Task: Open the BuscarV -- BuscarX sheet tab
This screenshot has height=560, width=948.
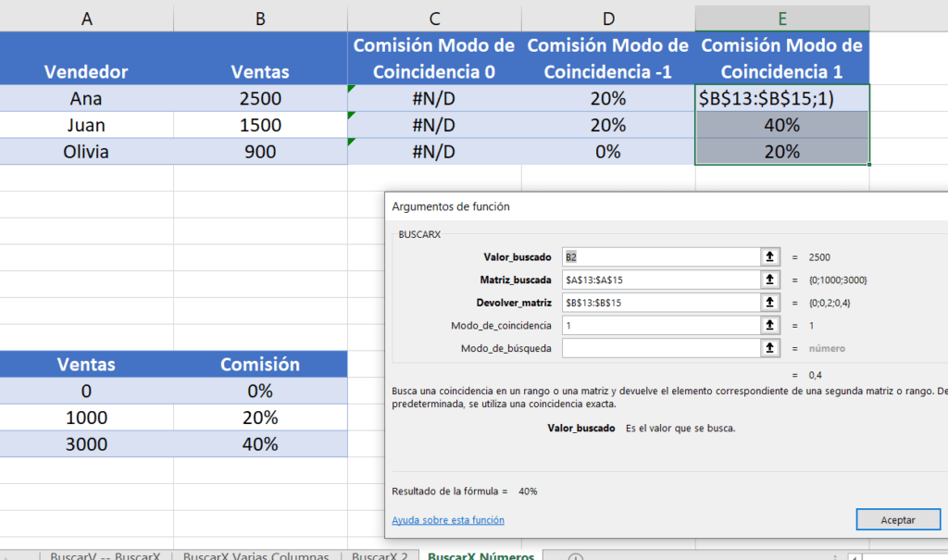Action: [x=105, y=556]
